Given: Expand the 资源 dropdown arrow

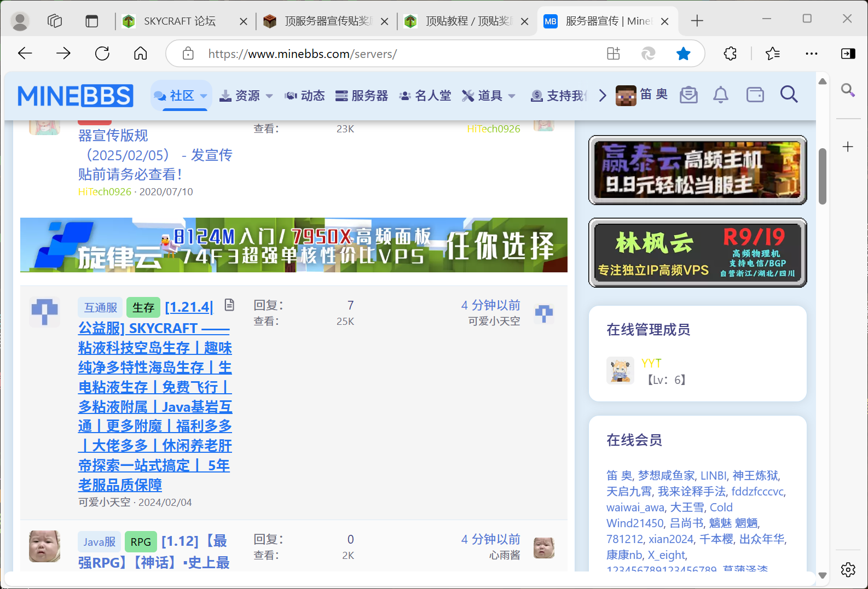Looking at the screenshot, I should 269,96.
